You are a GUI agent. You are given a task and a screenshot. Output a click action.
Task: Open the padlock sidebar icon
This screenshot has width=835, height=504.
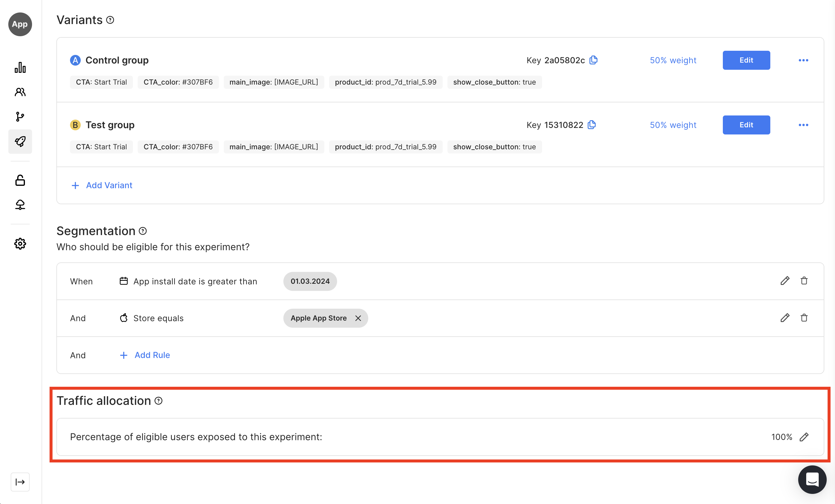(x=20, y=180)
